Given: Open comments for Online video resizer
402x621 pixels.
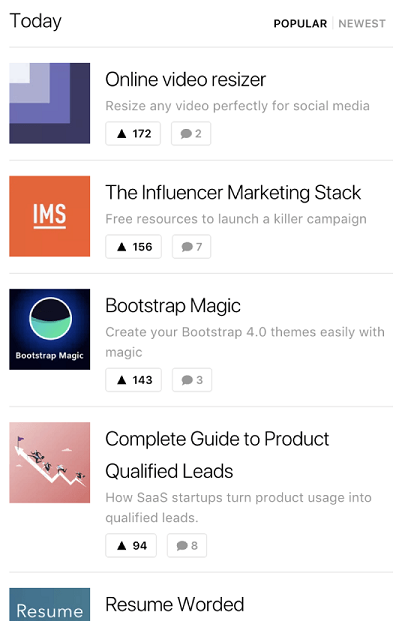Looking at the screenshot, I should tap(191, 133).
